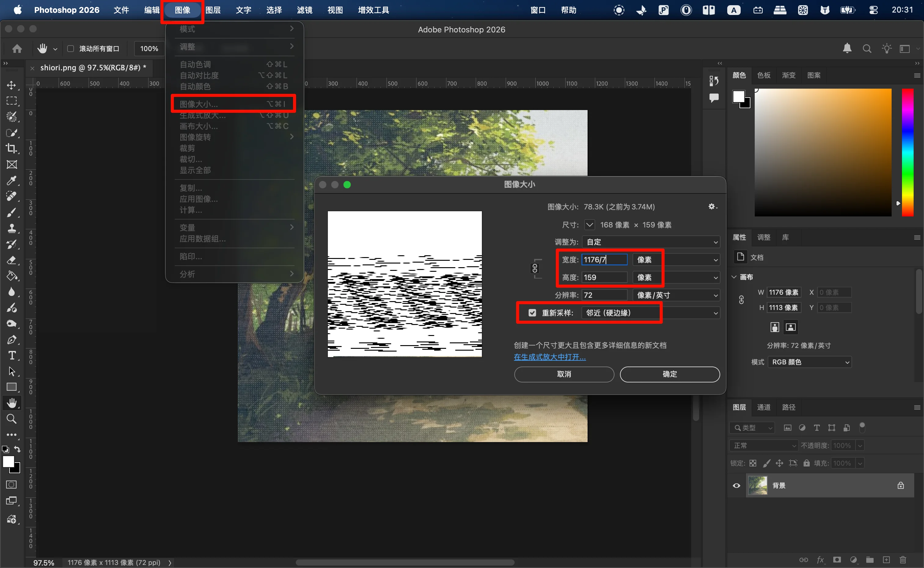The image size is (924, 568).
Task: Hide the 背景 layer with eye icon
Action: (x=736, y=485)
